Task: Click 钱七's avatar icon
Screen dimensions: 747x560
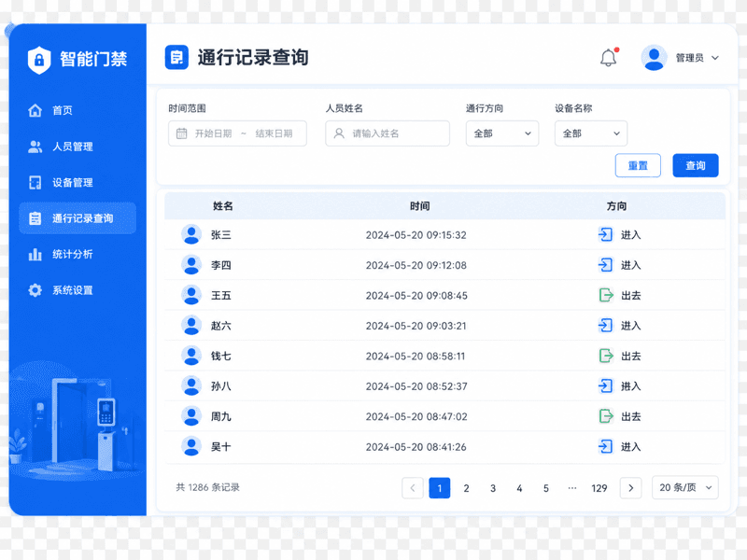Action: [x=191, y=357]
